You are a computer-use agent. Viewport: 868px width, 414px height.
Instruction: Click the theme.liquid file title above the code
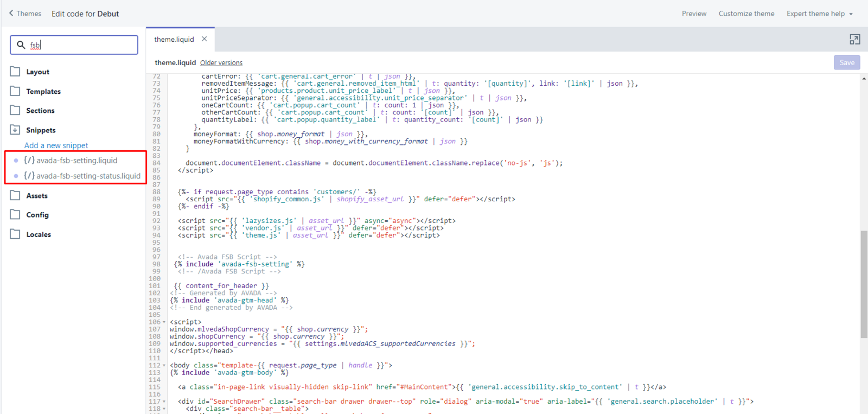[175, 63]
